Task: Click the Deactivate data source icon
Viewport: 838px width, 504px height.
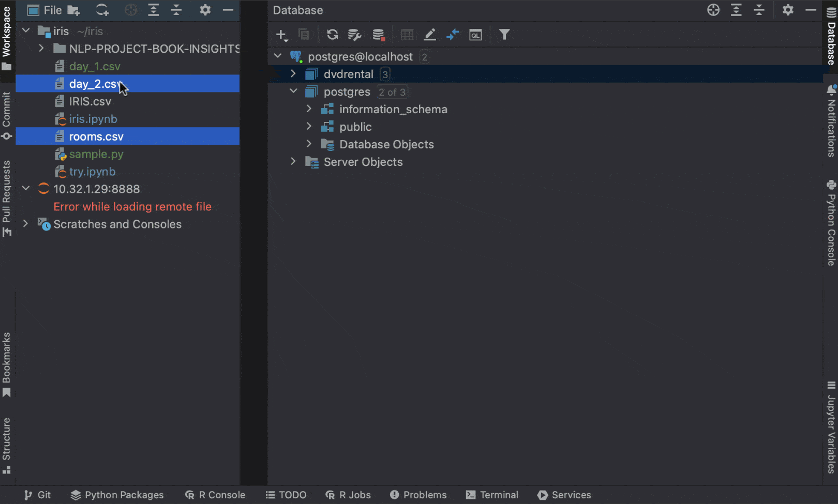Action: [x=379, y=35]
